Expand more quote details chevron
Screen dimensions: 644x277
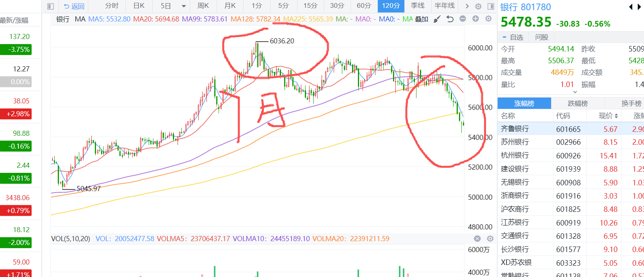point(575,92)
